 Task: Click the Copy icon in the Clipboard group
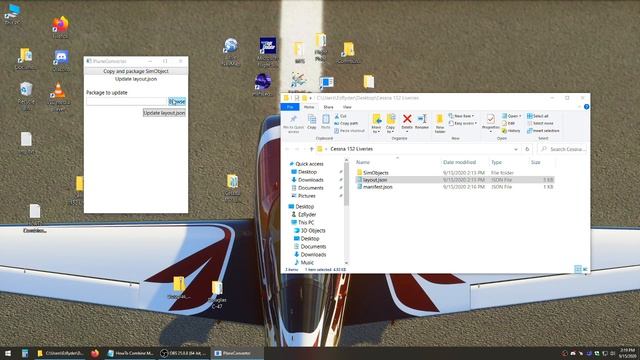click(312, 122)
